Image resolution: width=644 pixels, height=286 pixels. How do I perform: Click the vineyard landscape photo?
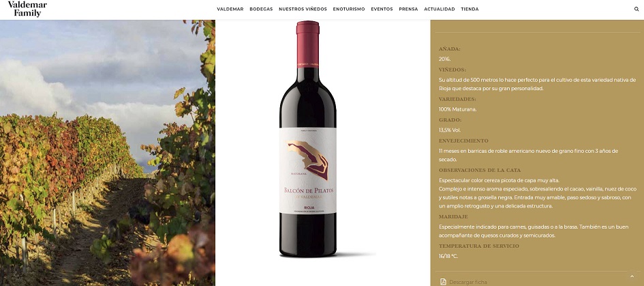[107, 153]
